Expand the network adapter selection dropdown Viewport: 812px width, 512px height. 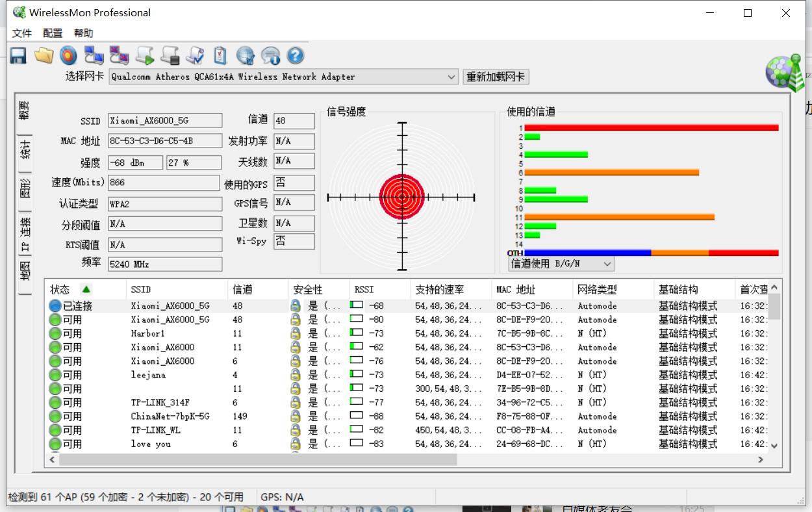[451, 77]
